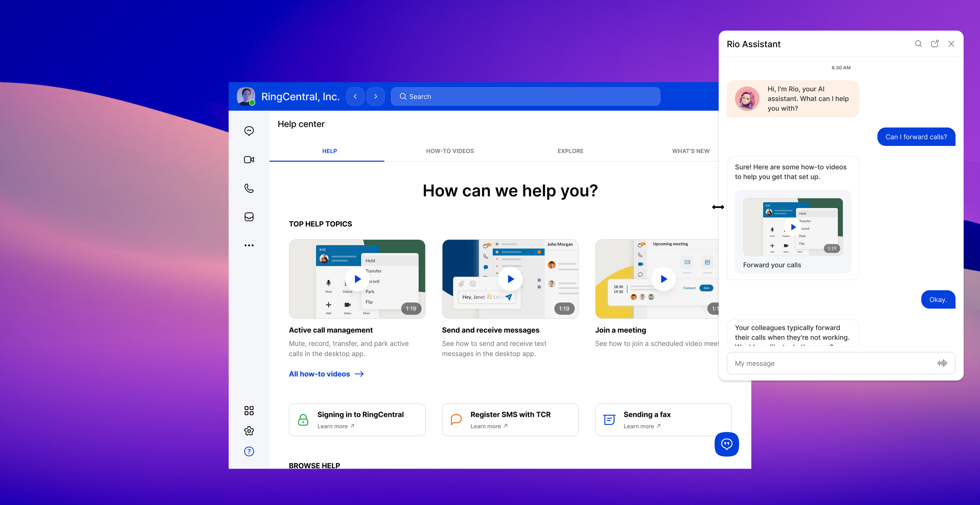Open the Forward your calls video thumbnail
980x505 pixels.
click(x=793, y=227)
